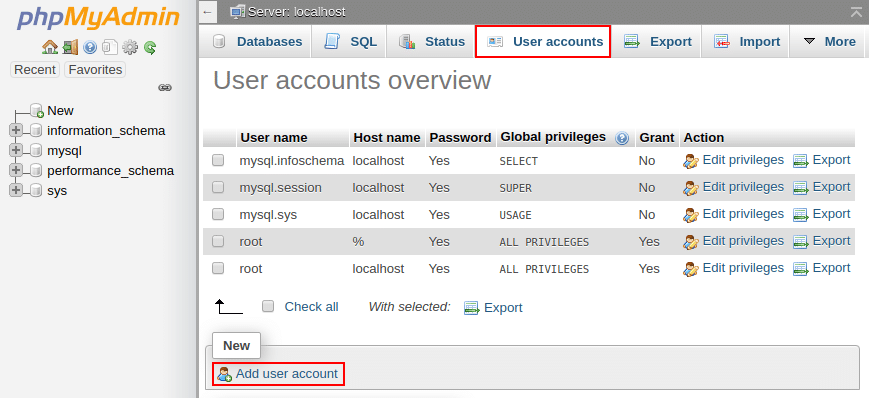The width and height of the screenshot is (869, 398).
Task: Click export icon for root % row
Action: (800, 242)
